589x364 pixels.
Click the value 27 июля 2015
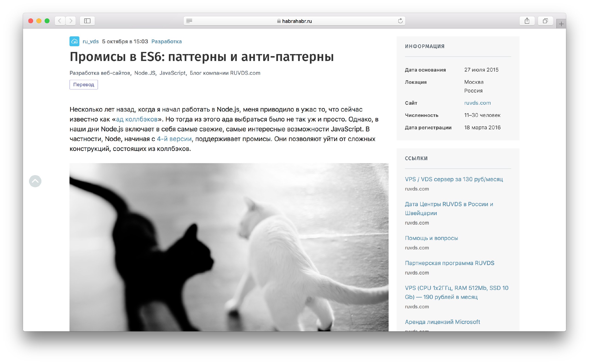[481, 70]
